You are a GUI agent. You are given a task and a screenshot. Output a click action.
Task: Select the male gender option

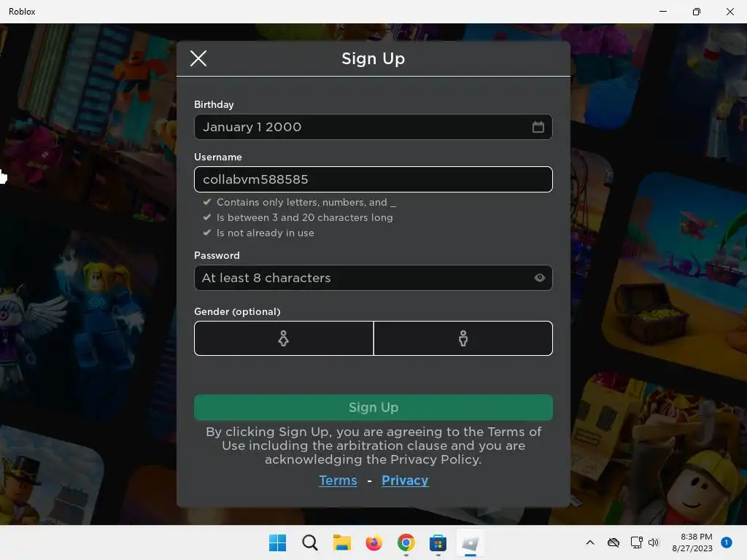tap(463, 338)
